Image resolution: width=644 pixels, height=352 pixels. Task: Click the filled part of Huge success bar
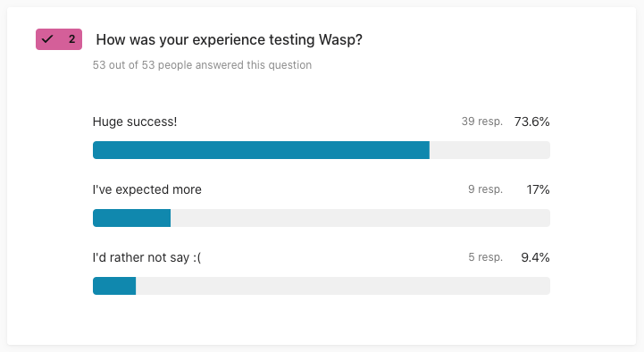(x=261, y=150)
